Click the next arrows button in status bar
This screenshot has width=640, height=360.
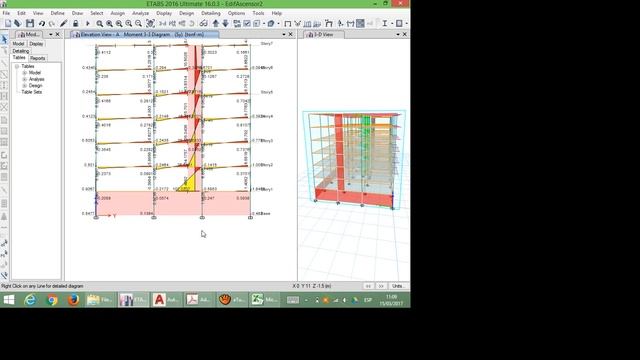point(381,286)
